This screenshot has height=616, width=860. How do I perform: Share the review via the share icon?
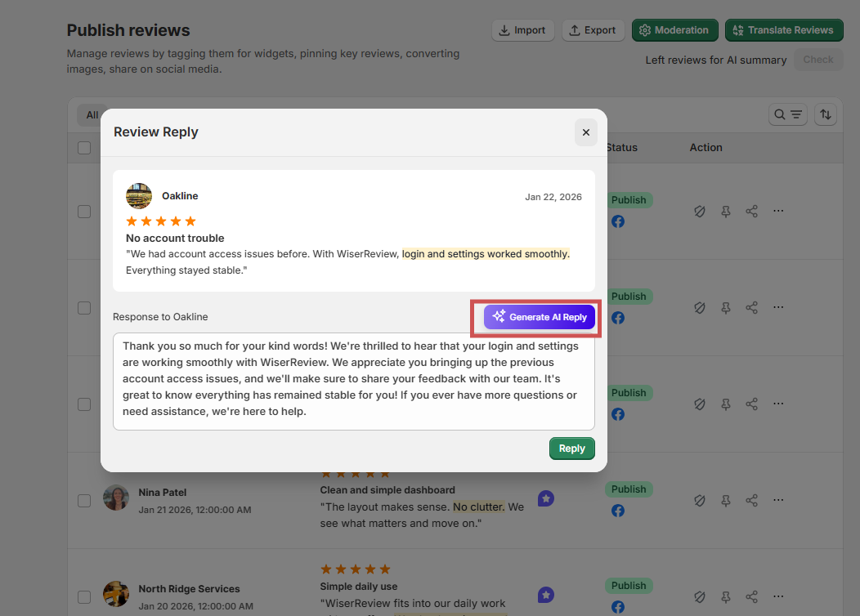(x=751, y=211)
